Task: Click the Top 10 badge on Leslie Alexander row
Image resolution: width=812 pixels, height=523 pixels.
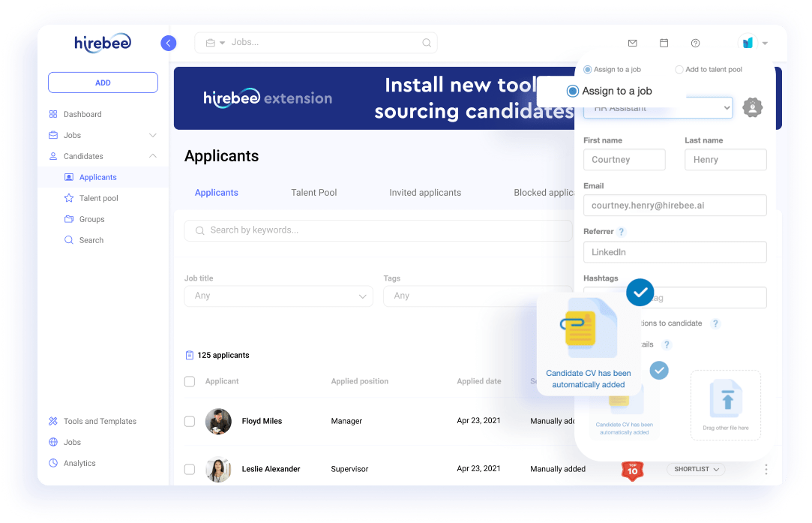Action: click(632, 471)
